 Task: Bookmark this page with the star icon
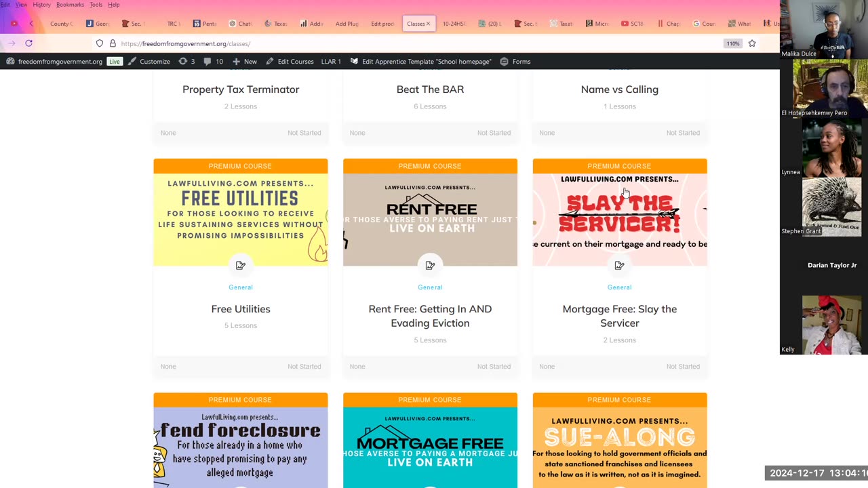click(752, 43)
